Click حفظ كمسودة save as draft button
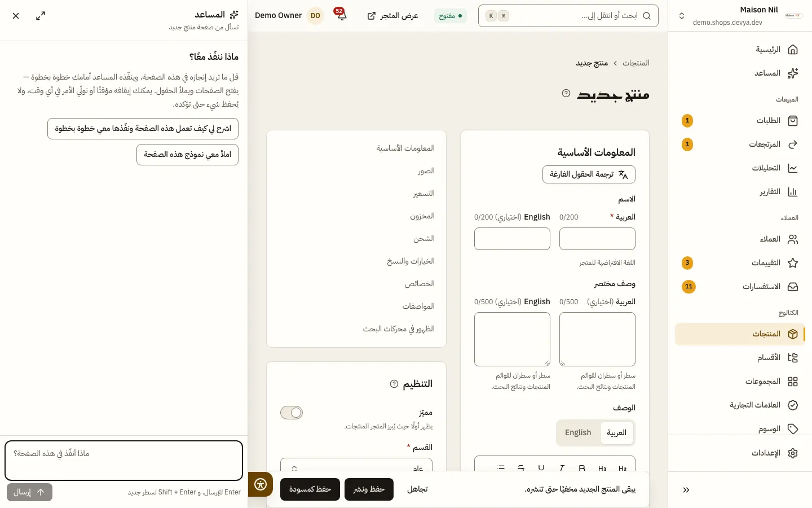The height and width of the screenshot is (508, 812). tap(310, 489)
